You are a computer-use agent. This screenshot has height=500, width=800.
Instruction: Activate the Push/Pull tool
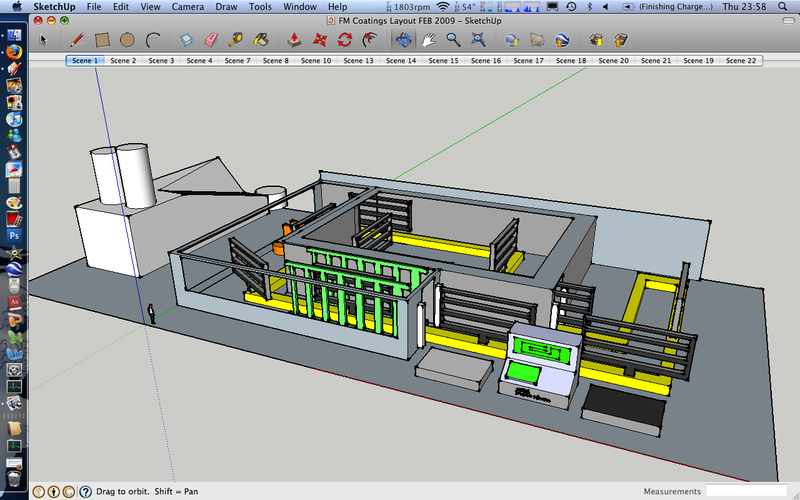coord(294,40)
